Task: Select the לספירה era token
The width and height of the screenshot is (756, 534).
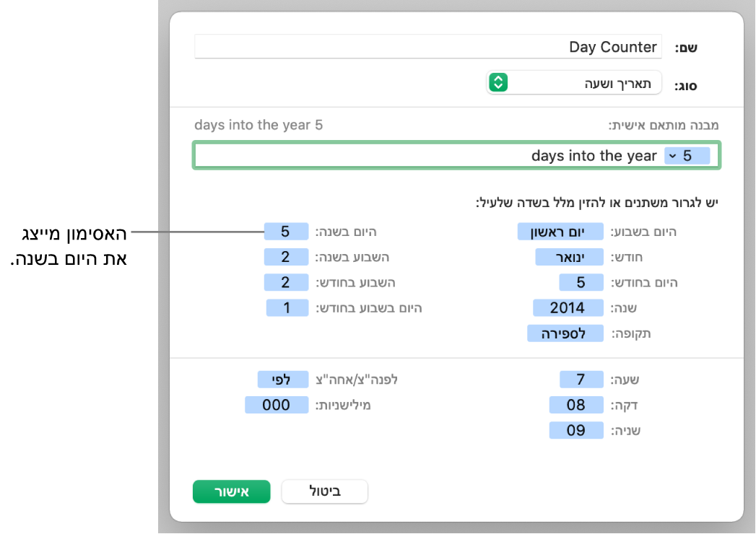Action: click(565, 333)
